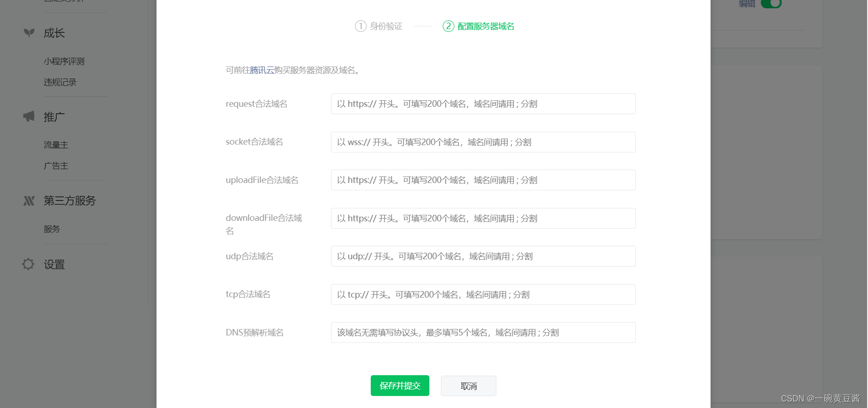Focus the uploadFile合法域名 input field
Image resolution: width=868 pixels, height=408 pixels.
pyautogui.click(x=483, y=180)
